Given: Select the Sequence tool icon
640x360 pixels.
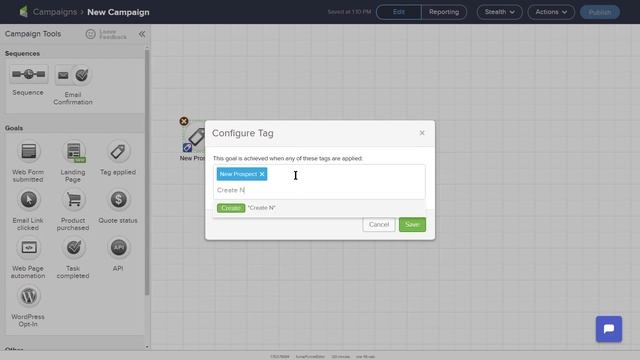Looking at the screenshot, I should pos(29,74).
